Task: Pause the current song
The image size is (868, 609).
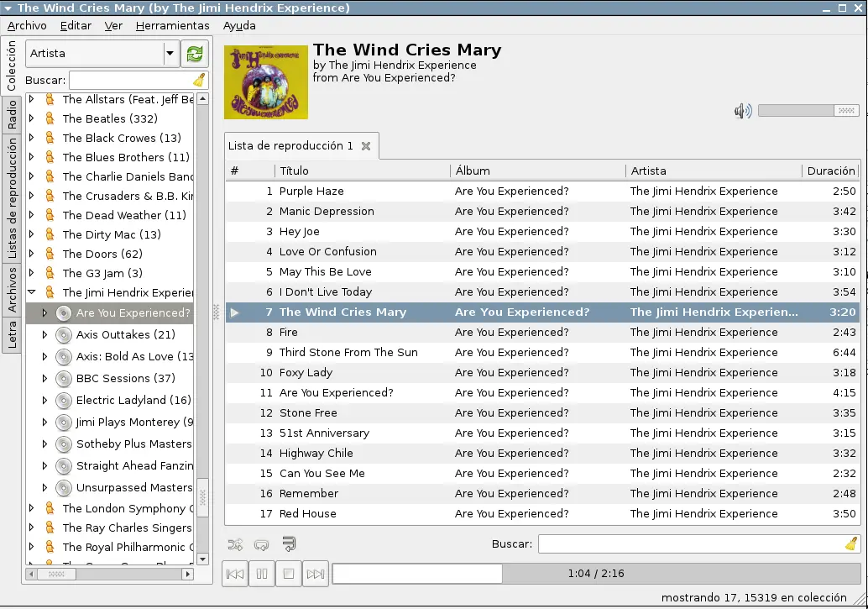Action: (x=262, y=574)
